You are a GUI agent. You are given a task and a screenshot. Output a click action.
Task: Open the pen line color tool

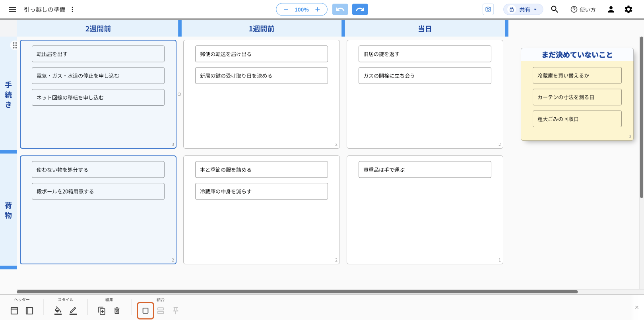[73, 311]
